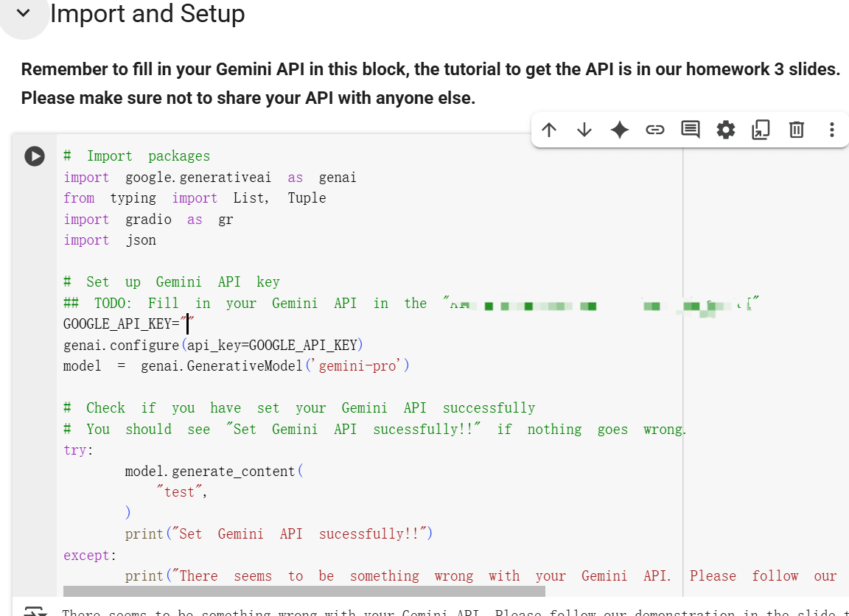Place cursor inside GOOGLE_API_KEY quotes

pos(189,324)
